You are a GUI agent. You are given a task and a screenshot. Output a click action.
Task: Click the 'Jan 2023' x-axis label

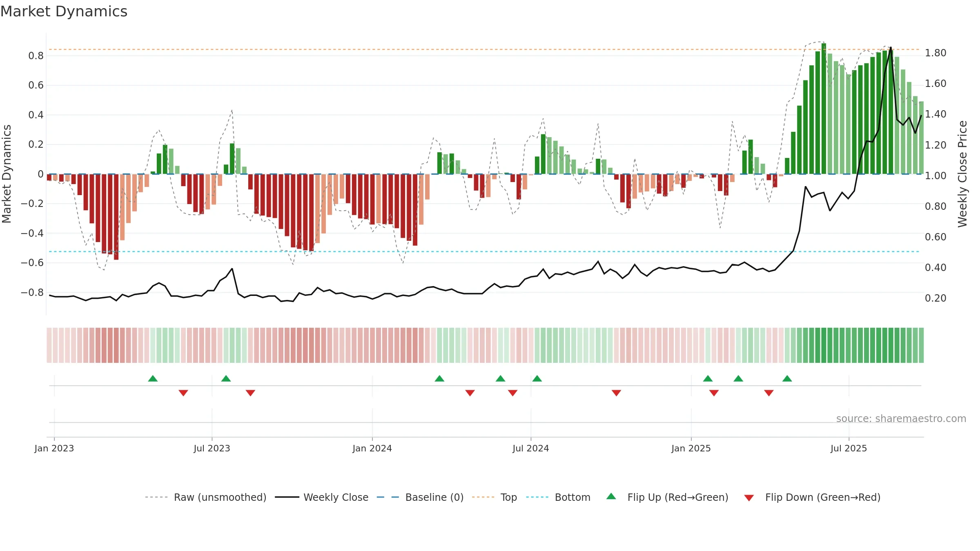54,448
